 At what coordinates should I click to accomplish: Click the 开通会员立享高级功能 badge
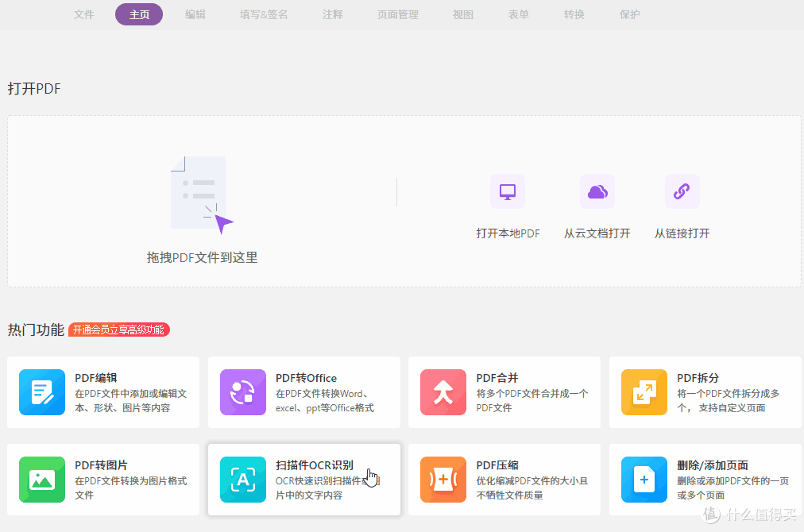(x=119, y=330)
